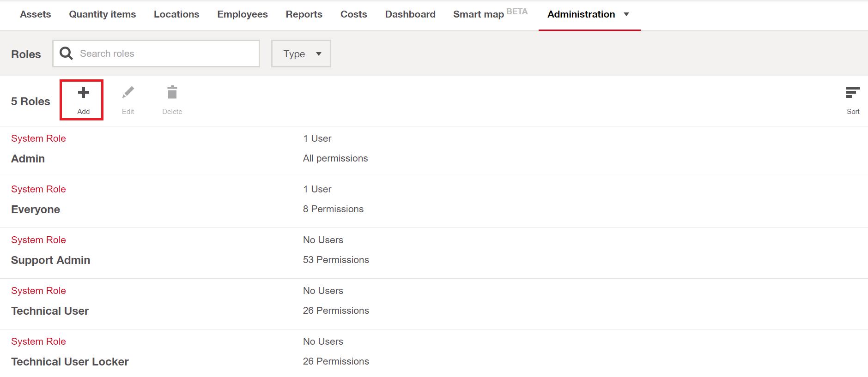Open the Type filter dropdown
The height and width of the screenshot is (377, 868).
pyautogui.click(x=301, y=54)
